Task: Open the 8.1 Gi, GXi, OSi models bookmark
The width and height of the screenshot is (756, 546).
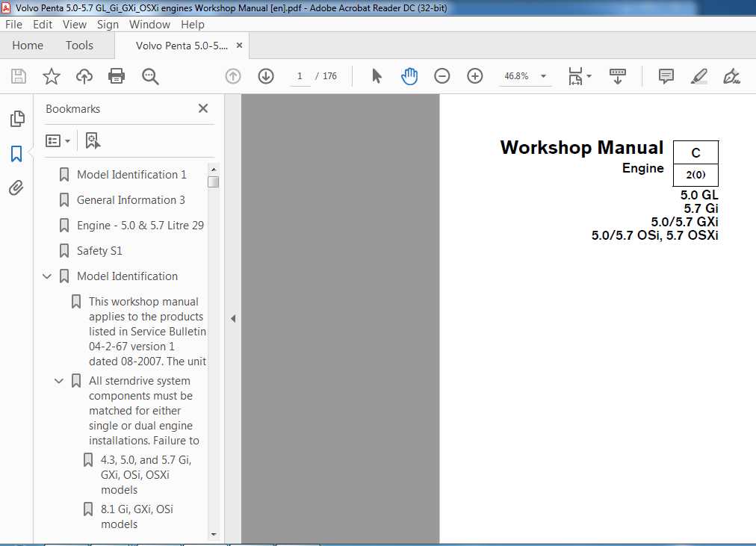Action: point(137,517)
